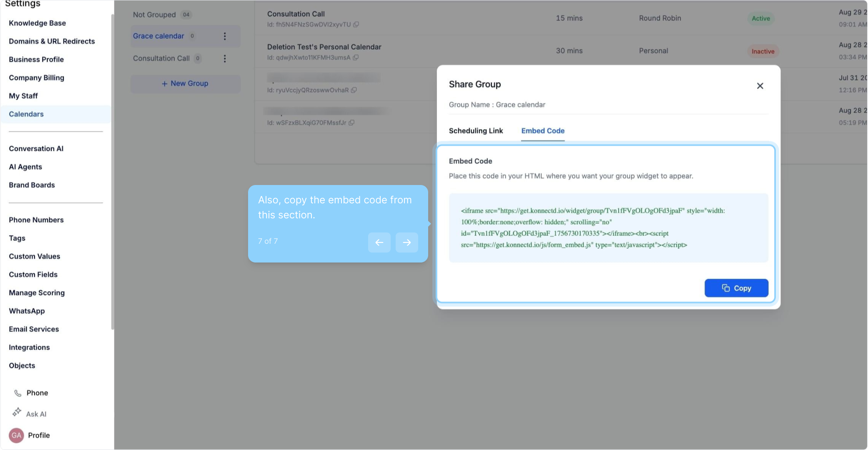
Task: Advance tour with the next arrow
Action: click(x=406, y=242)
